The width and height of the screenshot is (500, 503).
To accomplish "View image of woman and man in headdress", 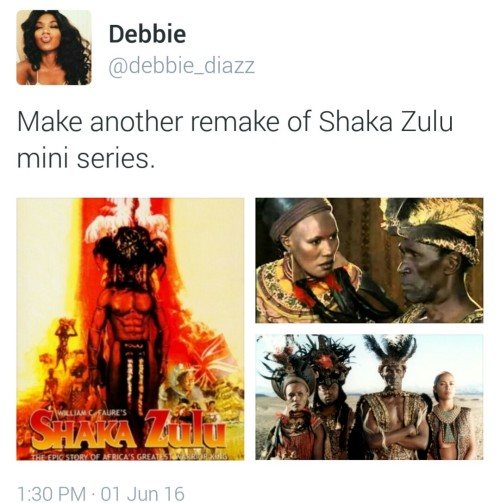I will pyautogui.click(x=369, y=260).
